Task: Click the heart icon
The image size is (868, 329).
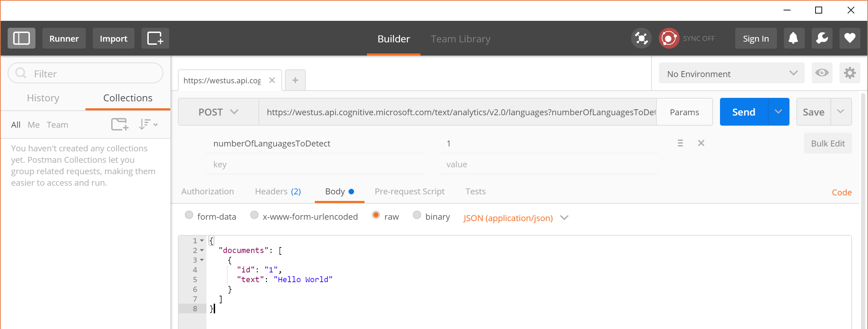Action: (850, 38)
